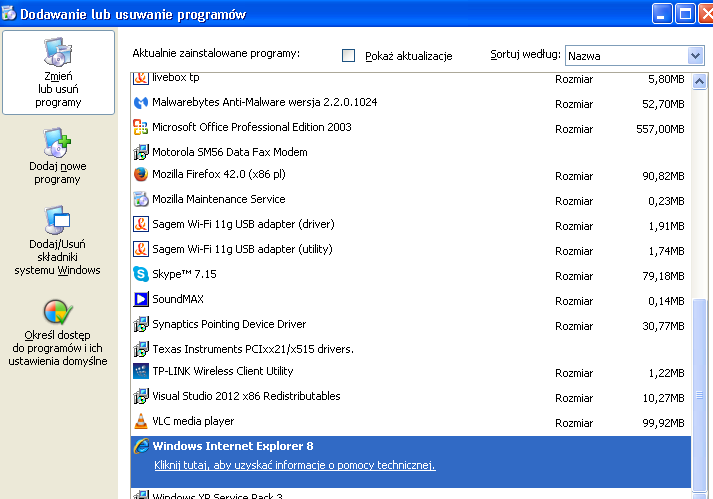Click the Texas Instruments drivers icon
Image resolution: width=713 pixels, height=499 pixels.
coord(141,349)
